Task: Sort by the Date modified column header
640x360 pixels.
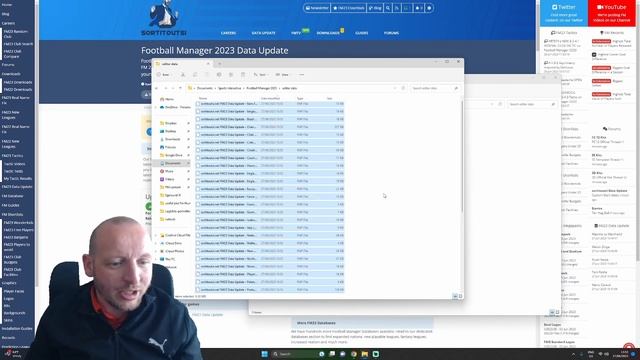Action: (270, 98)
